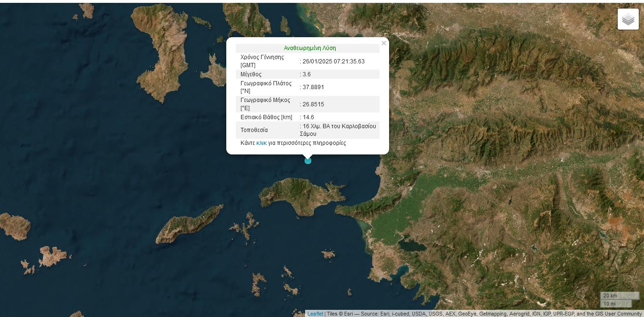Click the κλικ link for more information

click(x=261, y=143)
